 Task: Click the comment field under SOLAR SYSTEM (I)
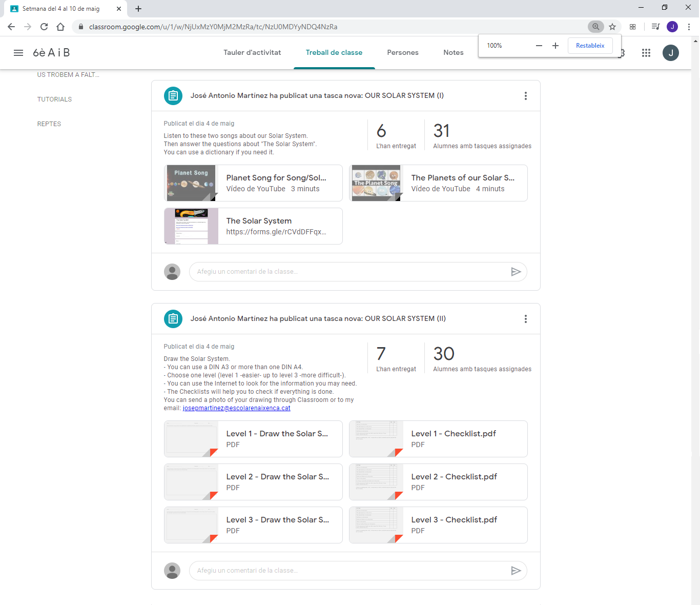coord(348,272)
